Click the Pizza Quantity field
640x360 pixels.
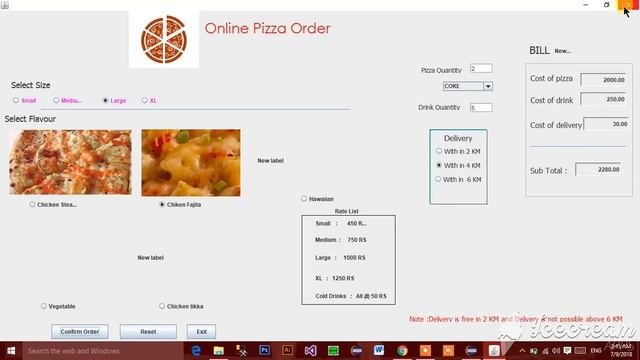(481, 69)
